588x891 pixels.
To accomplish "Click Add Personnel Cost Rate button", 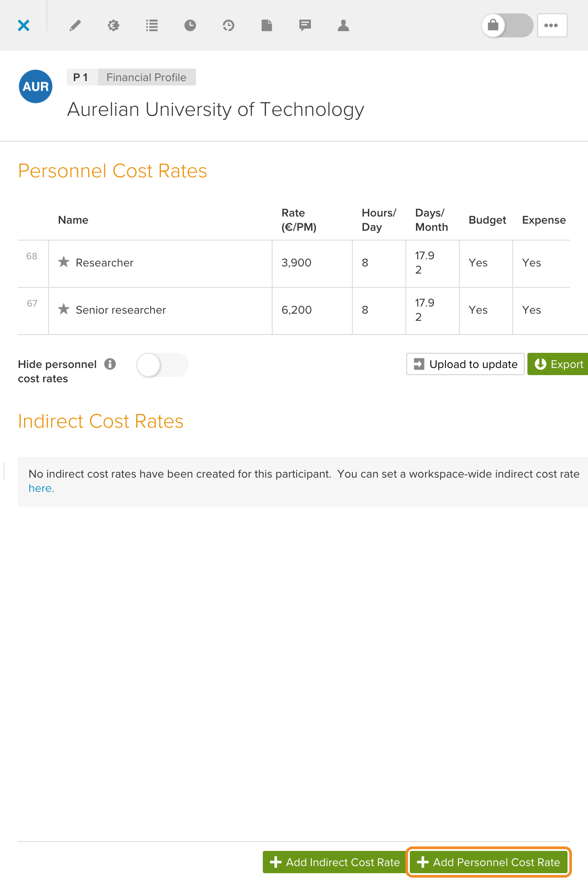I will tap(489, 862).
